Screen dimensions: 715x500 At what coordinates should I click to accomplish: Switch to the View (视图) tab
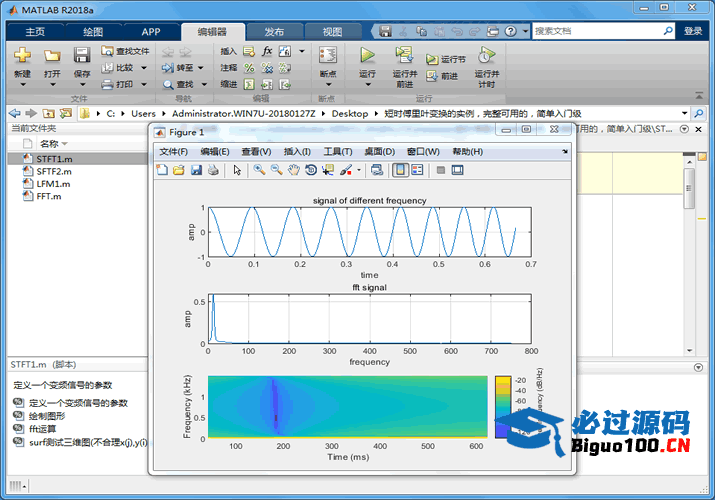tap(332, 31)
